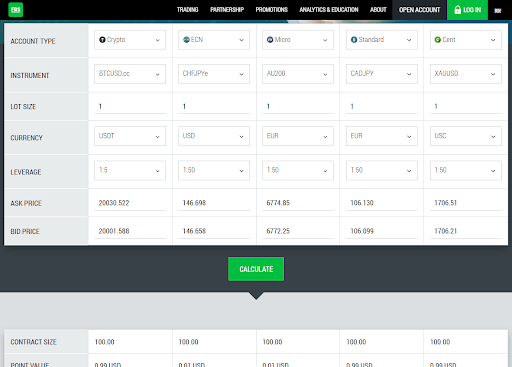Screen dimensions: 512x367
Task: Open Standard column leverage dropdown
Action: [382, 170]
